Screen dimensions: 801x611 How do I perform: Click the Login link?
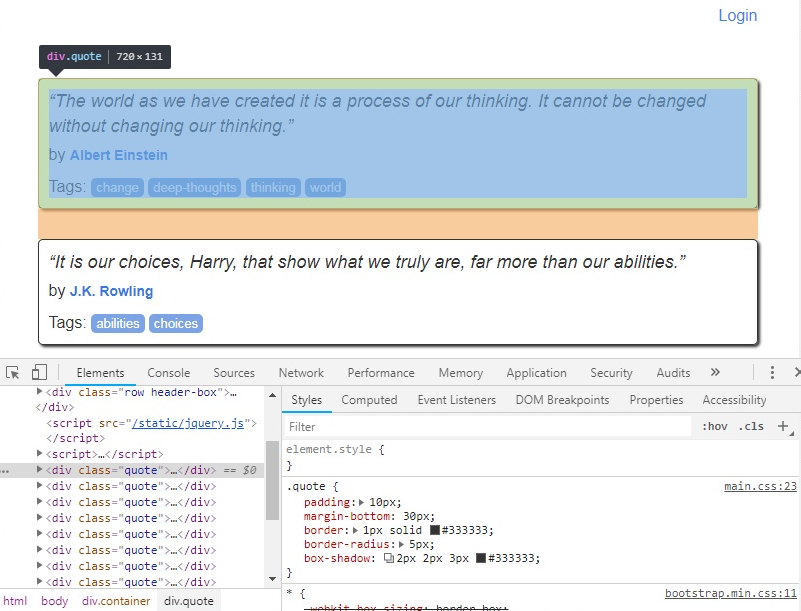click(x=738, y=15)
